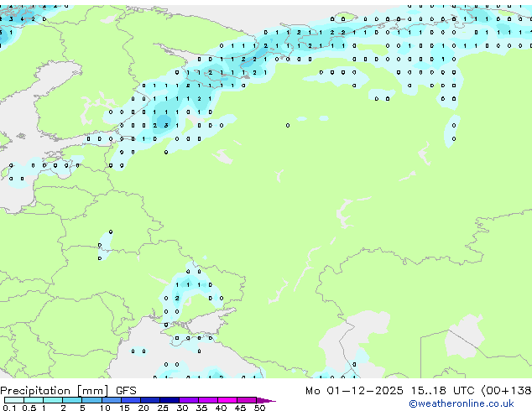
Task: Click the 'GFS' model label
Action: [126, 391]
